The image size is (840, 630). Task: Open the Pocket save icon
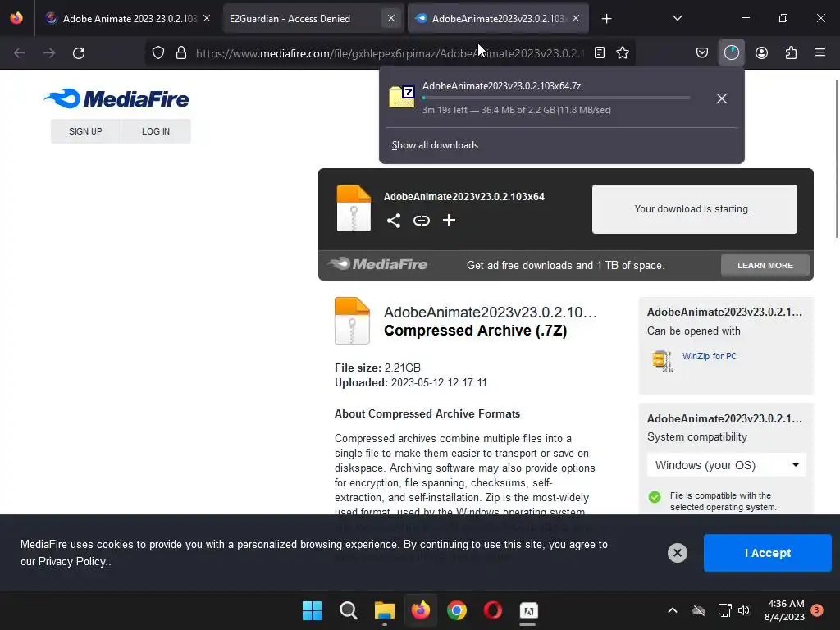pyautogui.click(x=702, y=52)
